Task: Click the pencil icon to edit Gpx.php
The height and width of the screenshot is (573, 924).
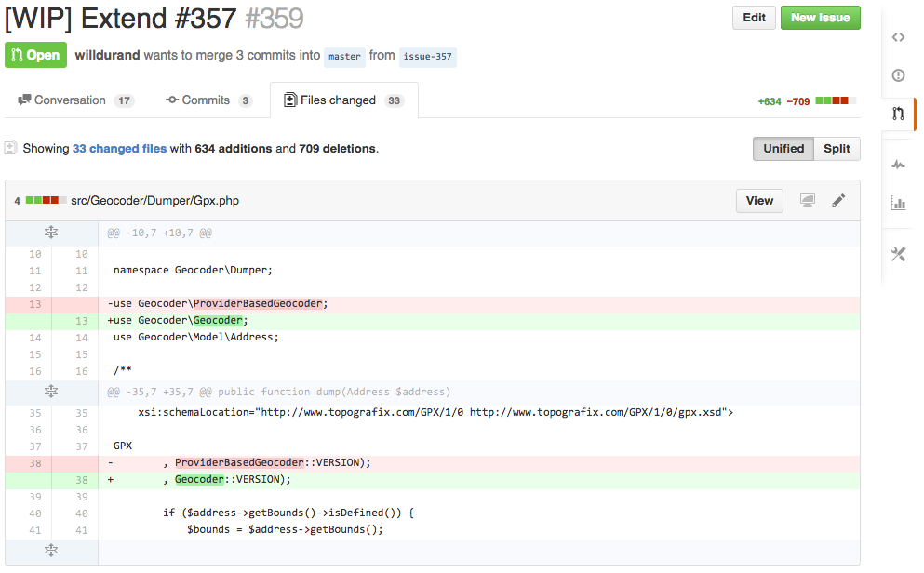Action: tap(838, 200)
